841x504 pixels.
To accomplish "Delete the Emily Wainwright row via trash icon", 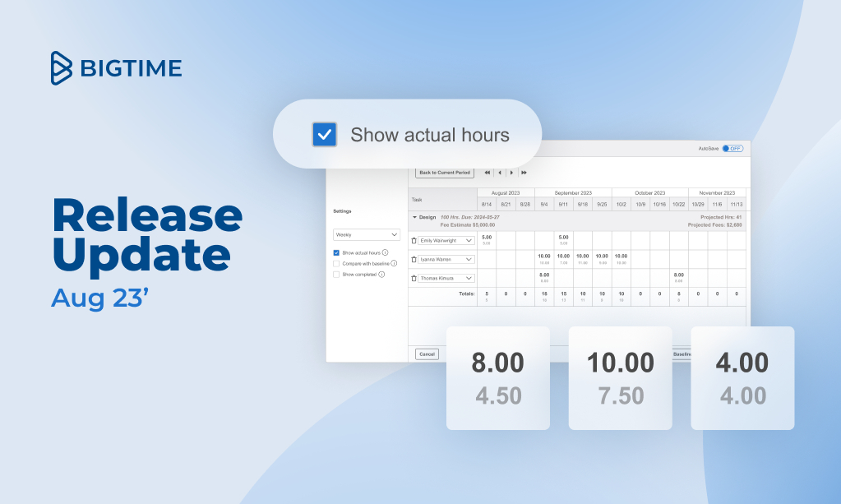I will tap(414, 241).
